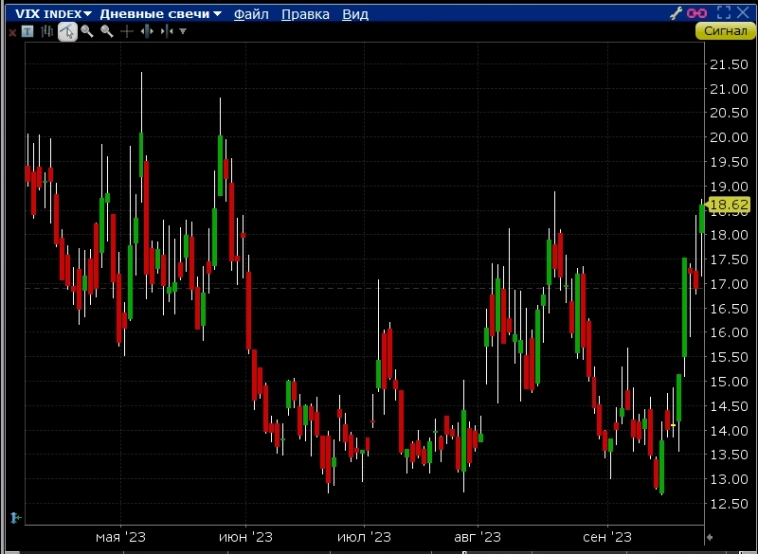Click the second magnifier zoom icon

(106, 31)
